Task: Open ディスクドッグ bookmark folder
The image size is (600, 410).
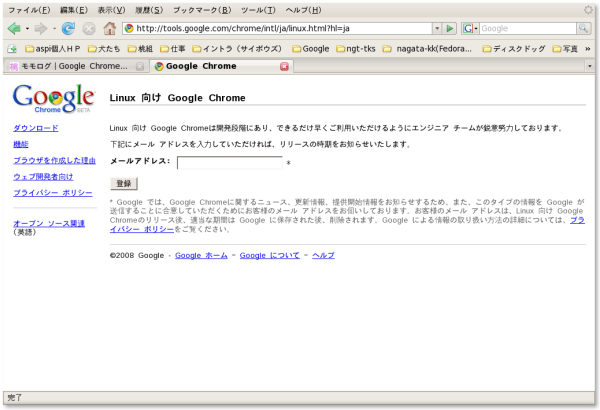Action: 514,49
